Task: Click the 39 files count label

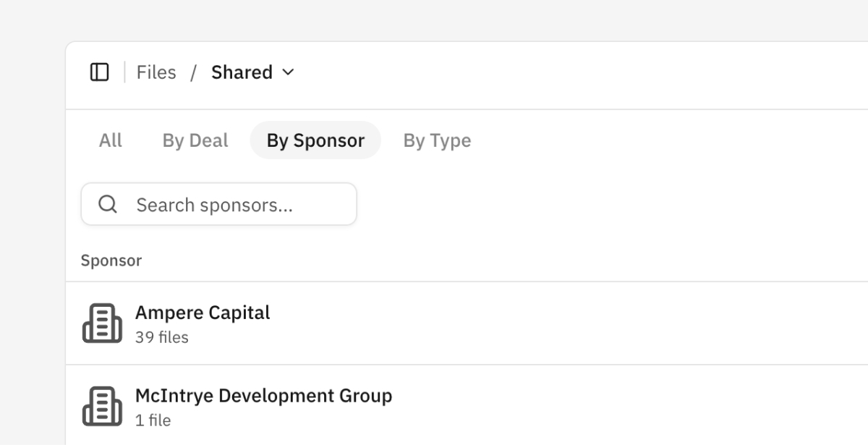Action: [162, 338]
